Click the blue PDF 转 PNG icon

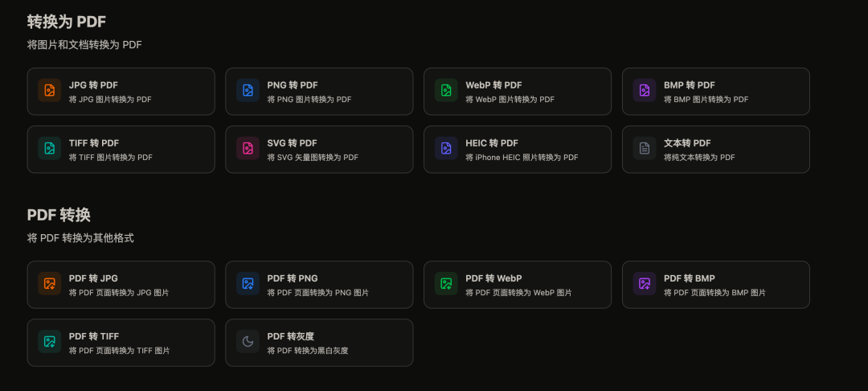point(248,284)
